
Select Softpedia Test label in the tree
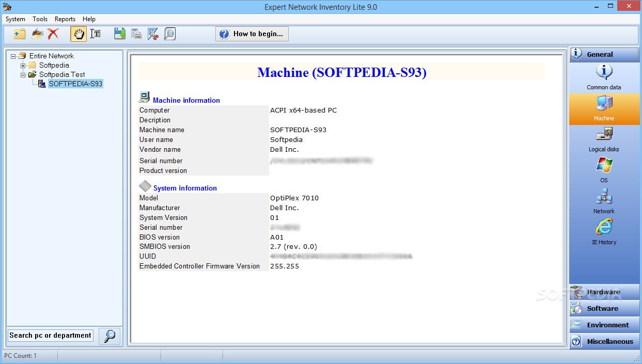62,74
